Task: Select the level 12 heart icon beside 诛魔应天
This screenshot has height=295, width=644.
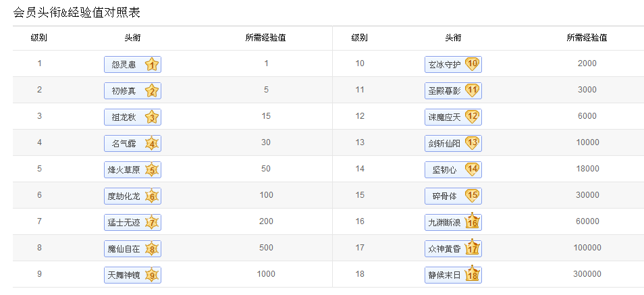Action: (x=472, y=117)
